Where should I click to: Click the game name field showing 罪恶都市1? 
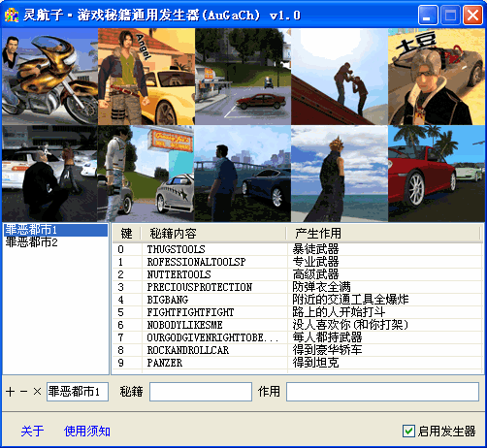click(x=78, y=392)
